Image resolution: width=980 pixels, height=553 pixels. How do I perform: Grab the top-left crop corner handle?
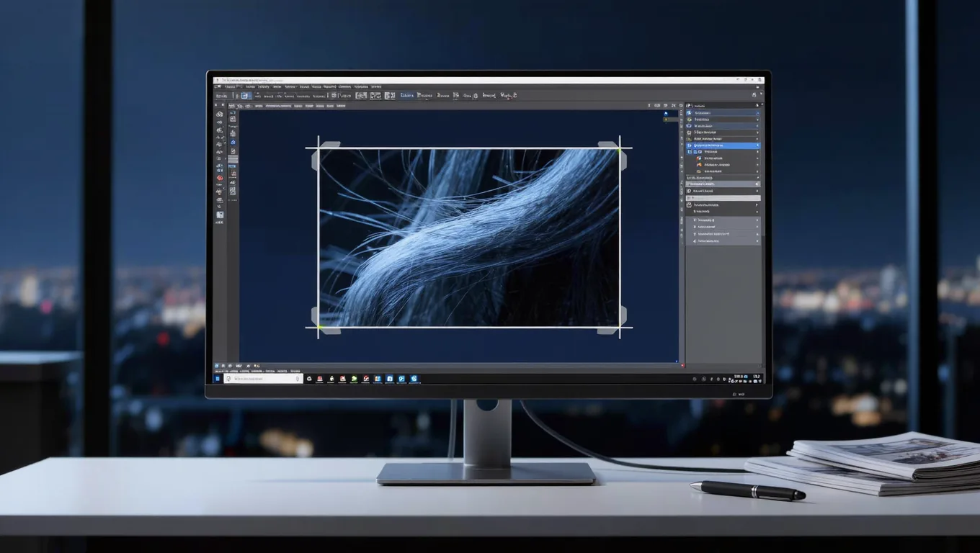tap(318, 148)
